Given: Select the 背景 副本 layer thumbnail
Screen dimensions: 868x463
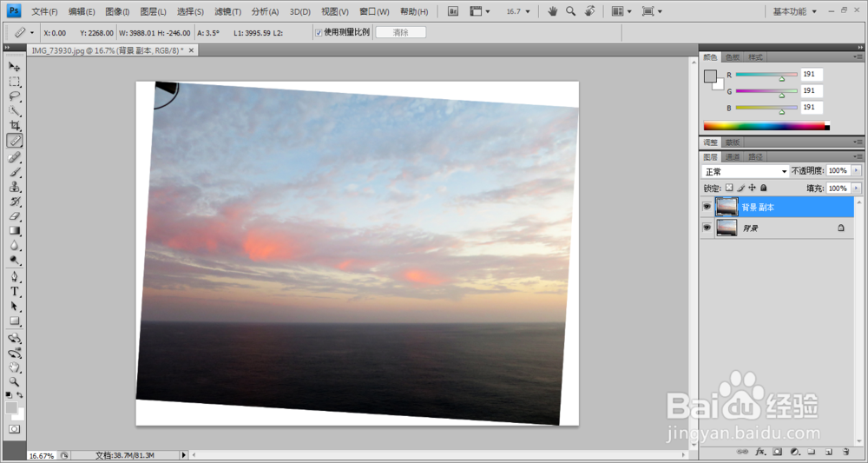Looking at the screenshot, I should point(727,207).
